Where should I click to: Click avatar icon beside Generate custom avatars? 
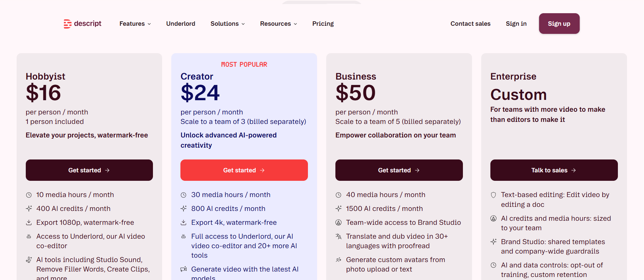click(338, 260)
